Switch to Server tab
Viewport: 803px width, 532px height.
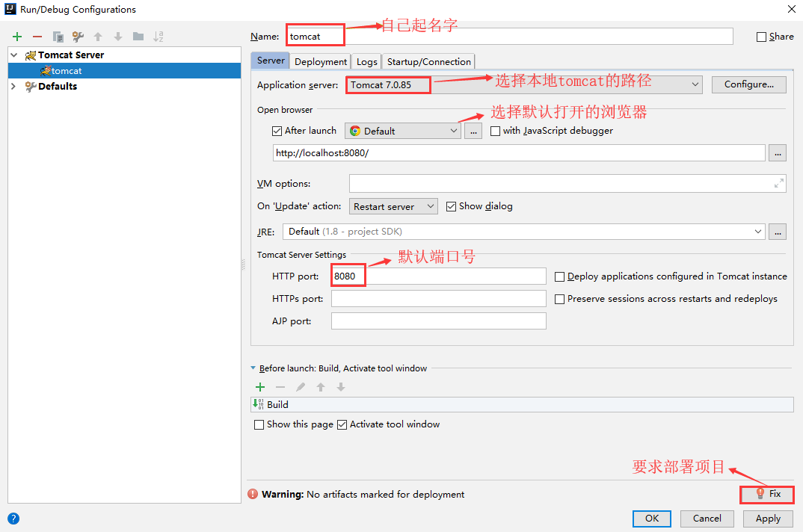tap(271, 61)
